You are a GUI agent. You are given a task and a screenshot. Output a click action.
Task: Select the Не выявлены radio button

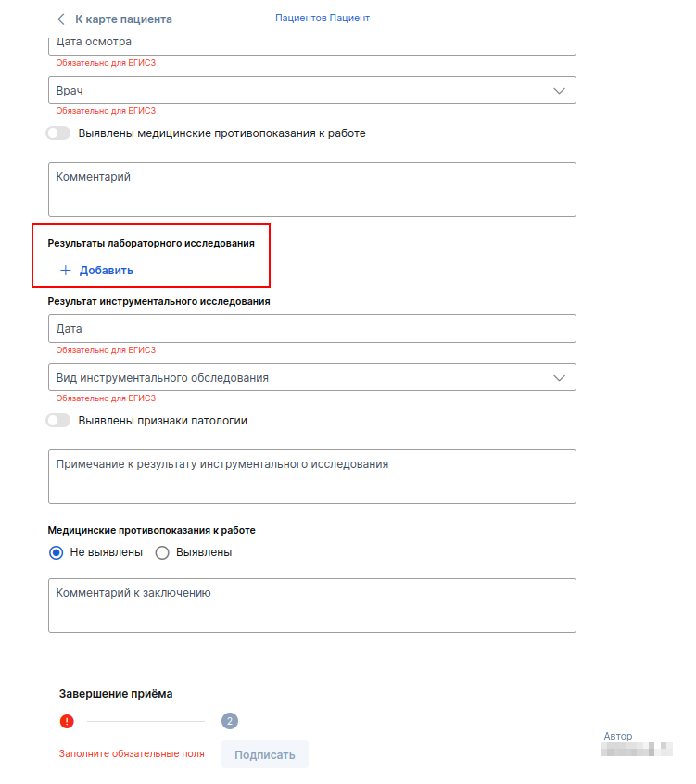point(56,552)
